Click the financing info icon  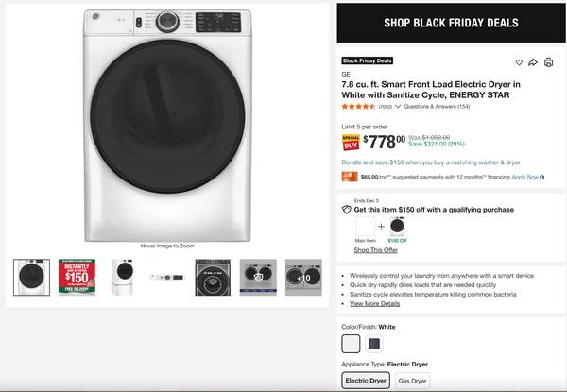click(x=544, y=177)
